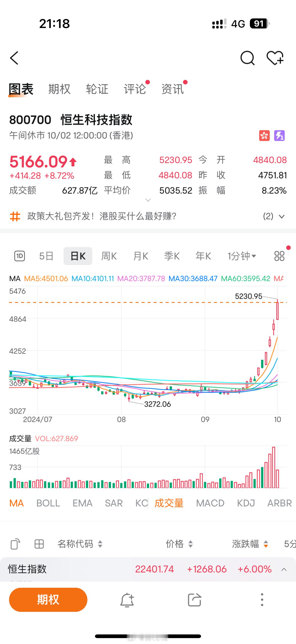Select the 成交量 sub-chart indicator

tap(169, 503)
